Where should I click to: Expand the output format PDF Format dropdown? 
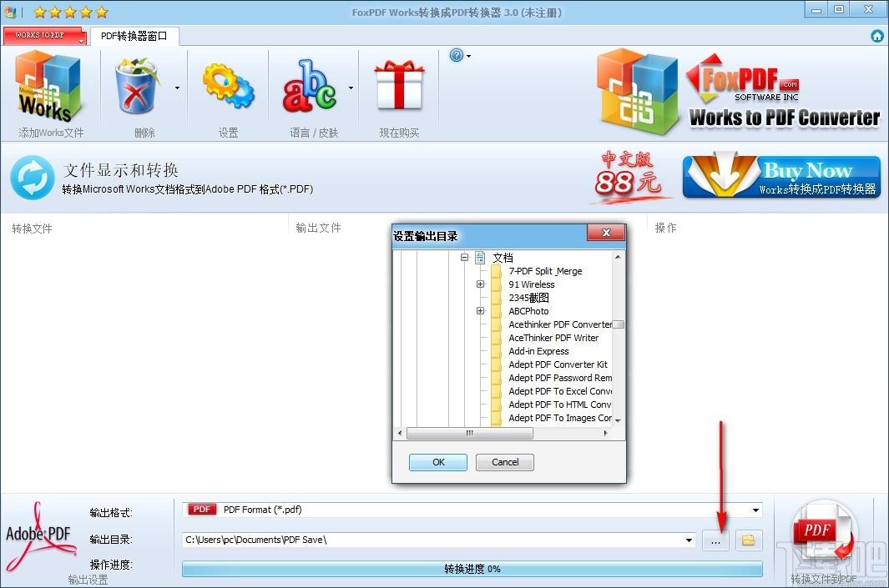tap(755, 510)
